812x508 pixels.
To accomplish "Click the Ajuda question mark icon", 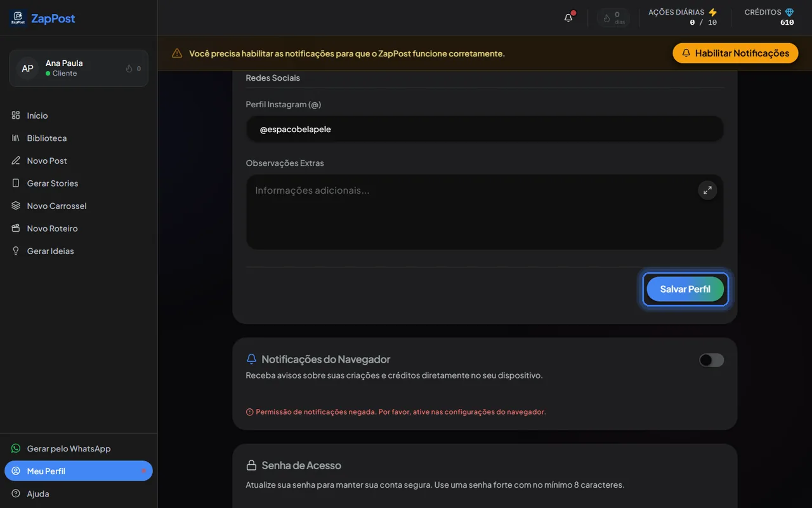I will pos(16,493).
